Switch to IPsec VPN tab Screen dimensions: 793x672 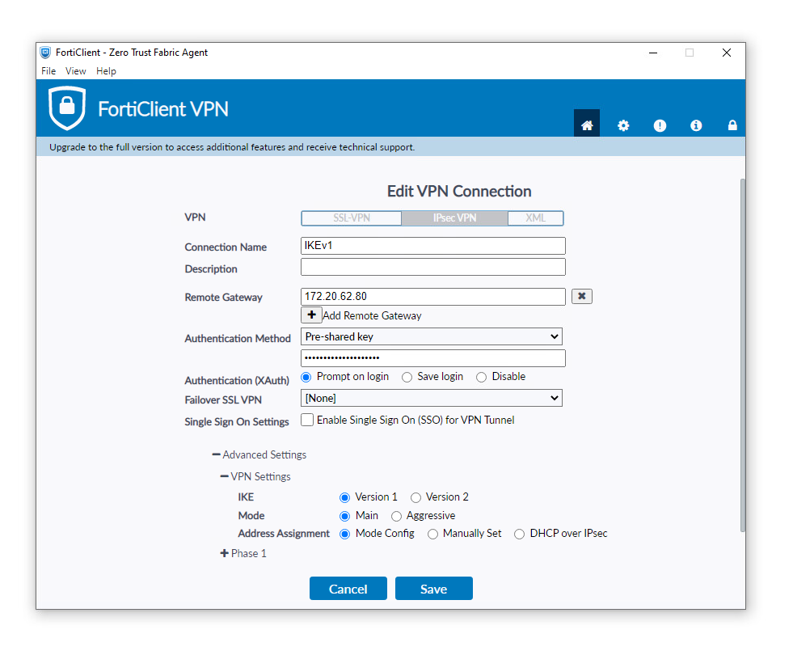pos(454,218)
